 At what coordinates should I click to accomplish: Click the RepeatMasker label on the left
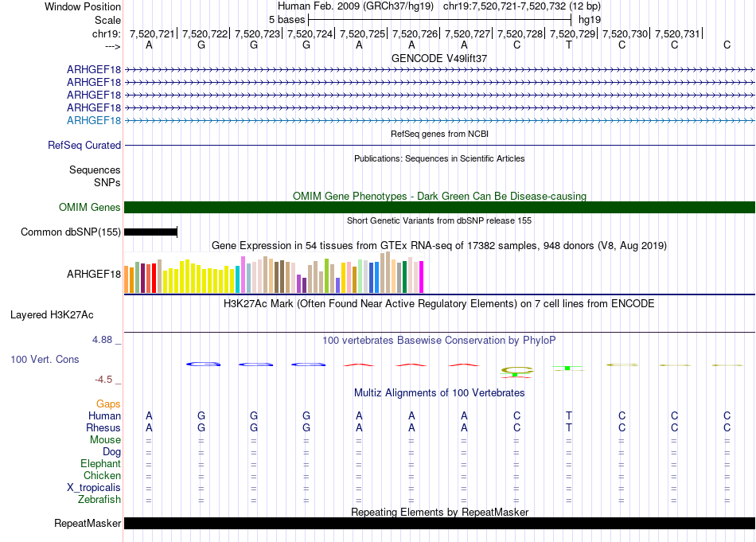point(88,524)
